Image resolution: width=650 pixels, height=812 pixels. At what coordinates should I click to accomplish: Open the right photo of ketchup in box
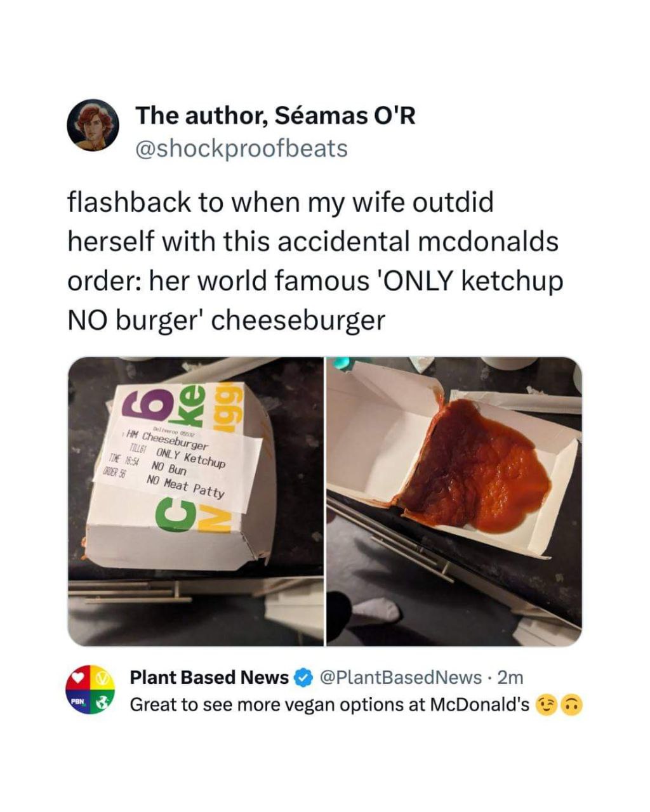click(x=454, y=501)
